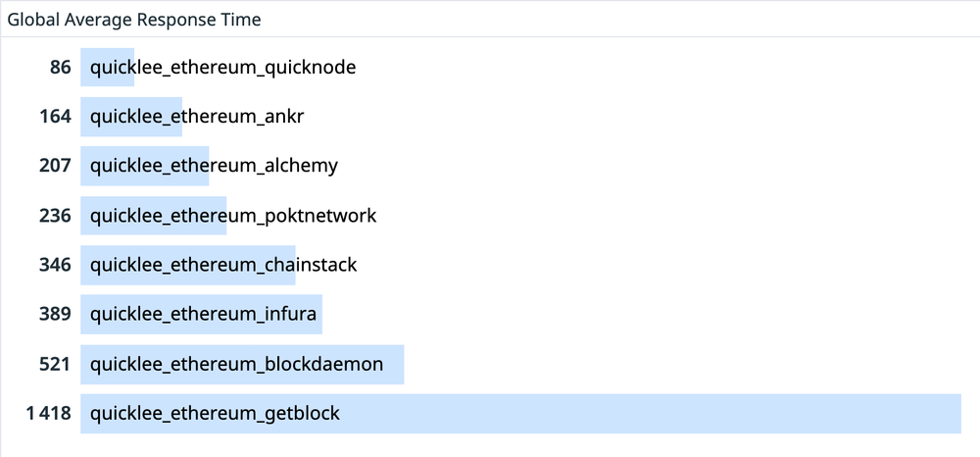Click the 236 value for poktnetwork
This screenshot has height=457, width=980.
[x=56, y=216]
